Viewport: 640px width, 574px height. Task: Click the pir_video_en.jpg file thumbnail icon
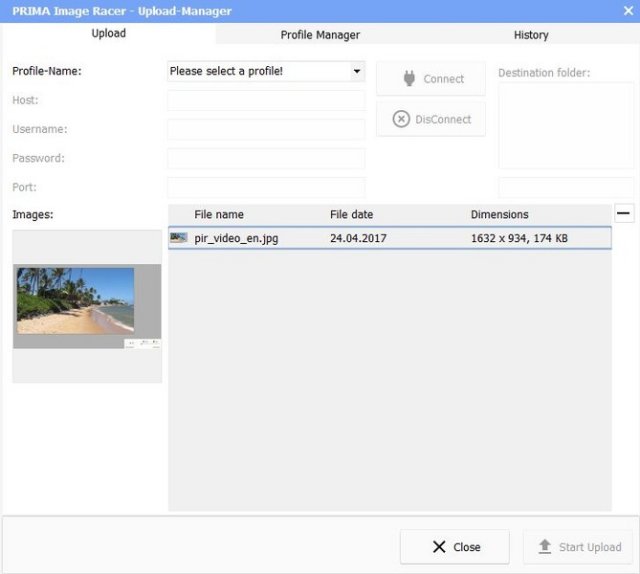(x=179, y=238)
